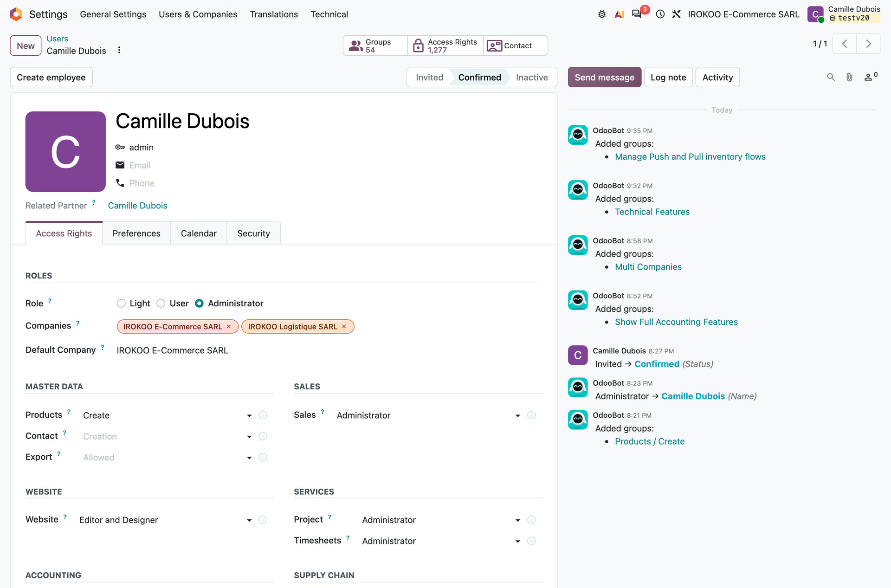891x588 pixels.
Task: Open the activities clock icon
Action: click(660, 14)
